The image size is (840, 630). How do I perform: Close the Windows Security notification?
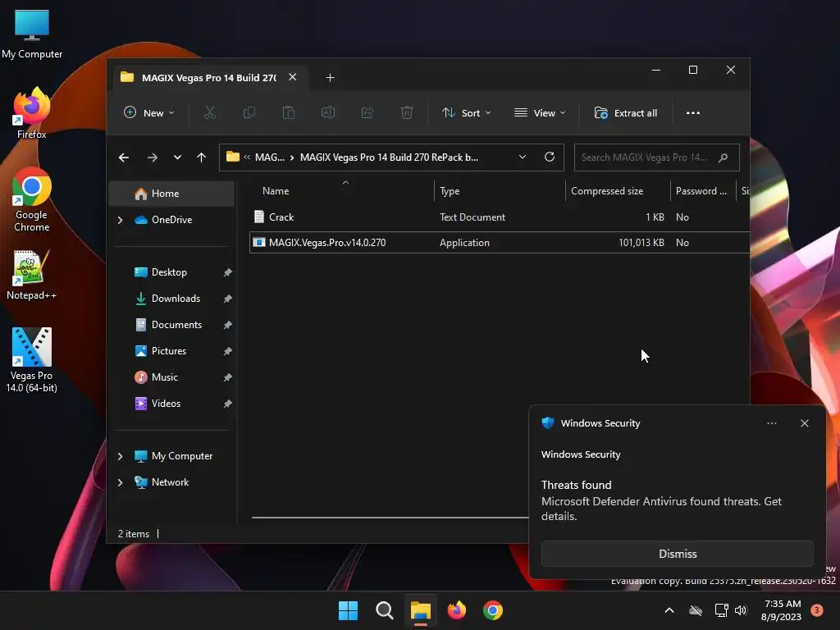pyautogui.click(x=804, y=423)
